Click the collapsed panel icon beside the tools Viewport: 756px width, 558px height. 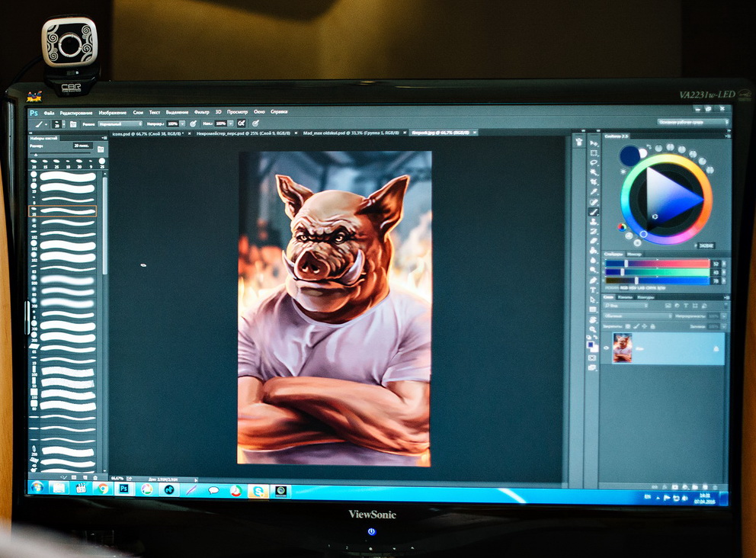pyautogui.click(x=578, y=142)
